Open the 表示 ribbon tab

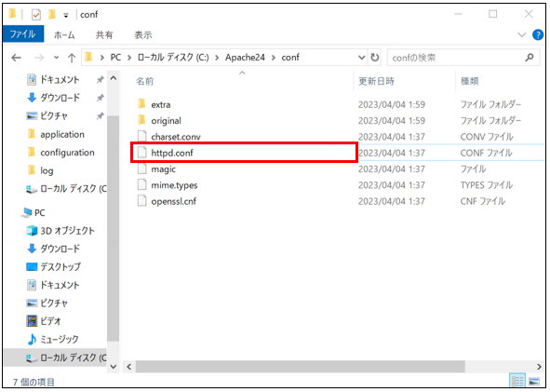(143, 34)
